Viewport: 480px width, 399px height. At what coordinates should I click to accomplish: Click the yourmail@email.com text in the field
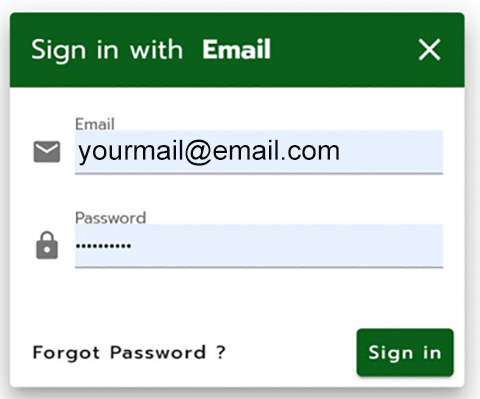coord(209,151)
